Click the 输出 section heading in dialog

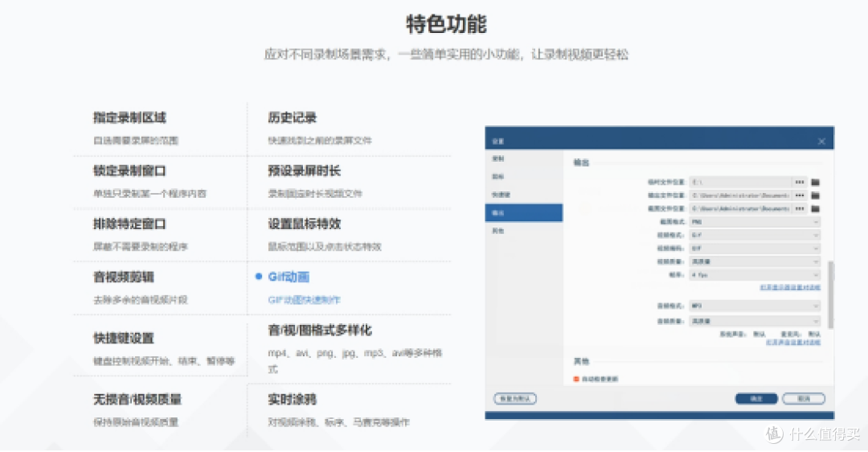coord(581,162)
